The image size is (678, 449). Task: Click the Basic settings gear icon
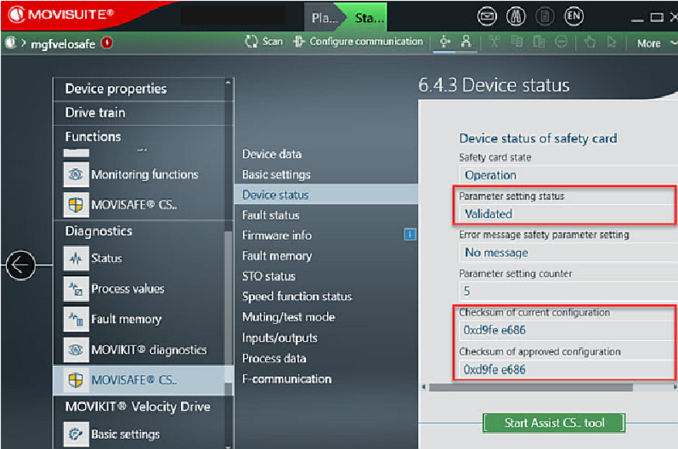[76, 434]
